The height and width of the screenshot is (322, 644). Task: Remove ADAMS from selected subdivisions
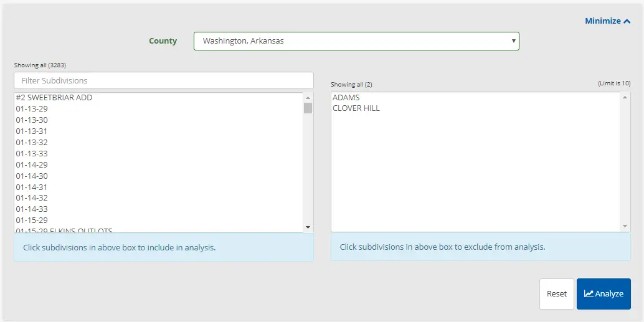coord(476,98)
